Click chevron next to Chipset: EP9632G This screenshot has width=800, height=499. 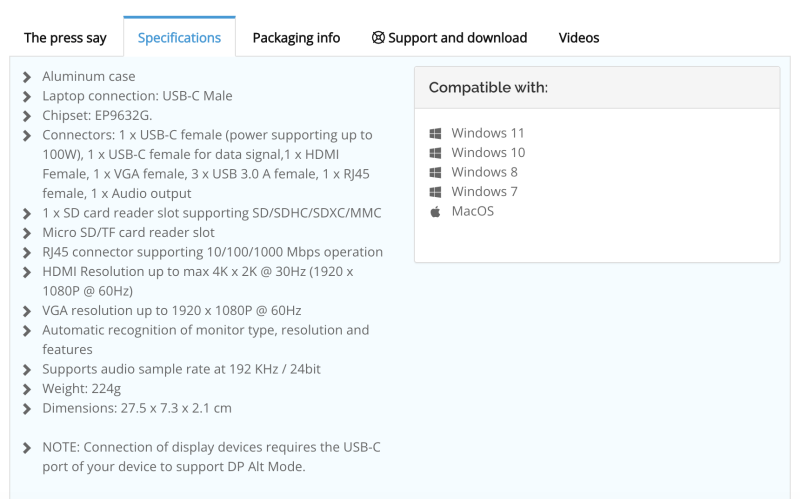27,116
